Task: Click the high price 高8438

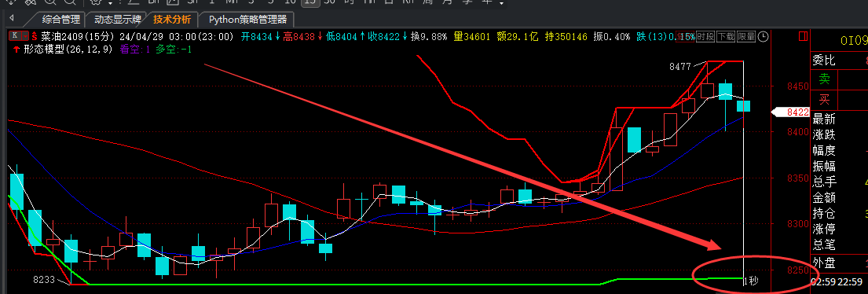Action: (299, 36)
